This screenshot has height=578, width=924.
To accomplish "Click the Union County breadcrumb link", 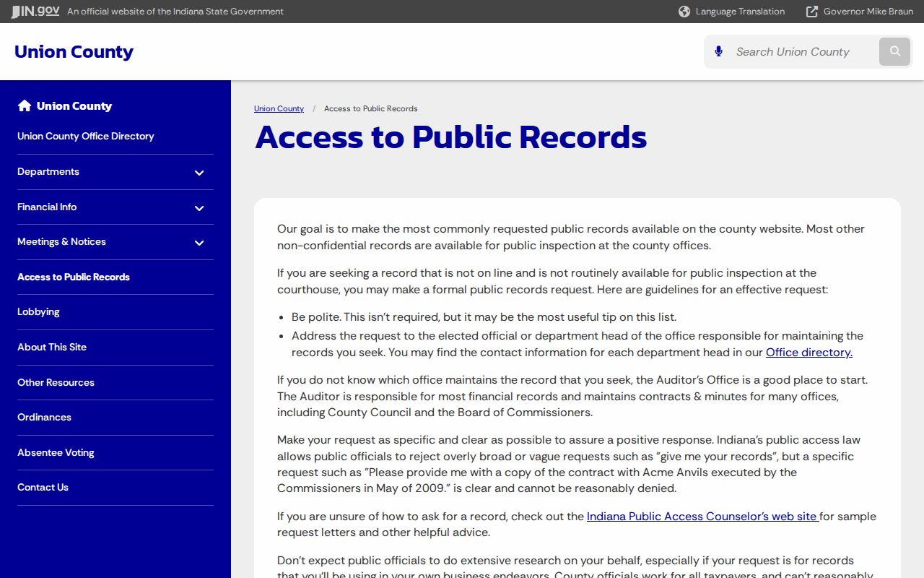I will [x=279, y=108].
